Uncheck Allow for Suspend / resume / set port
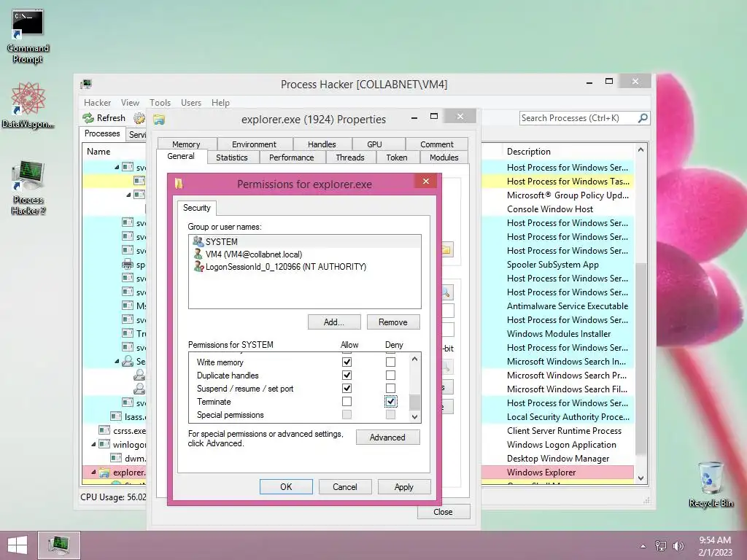Image resolution: width=747 pixels, height=560 pixels. (x=347, y=388)
